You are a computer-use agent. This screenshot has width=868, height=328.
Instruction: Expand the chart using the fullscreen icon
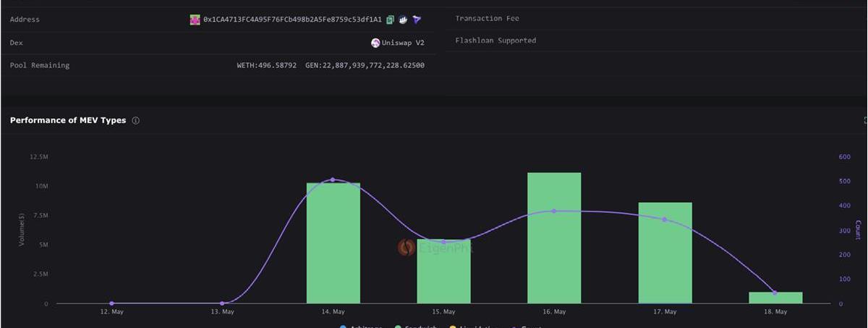(x=865, y=120)
